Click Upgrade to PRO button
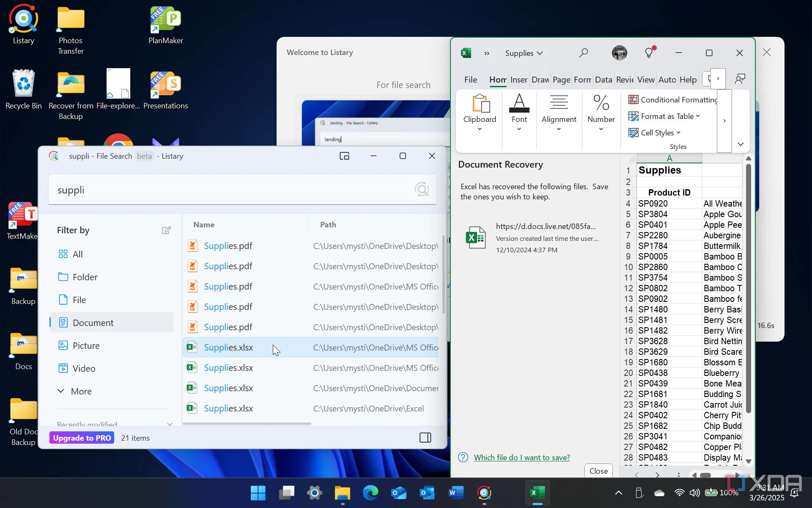Screen dimensions: 812x508 click(82, 438)
